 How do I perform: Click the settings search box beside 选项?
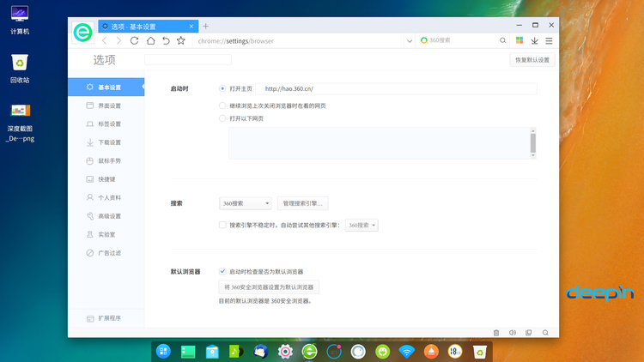point(188,59)
